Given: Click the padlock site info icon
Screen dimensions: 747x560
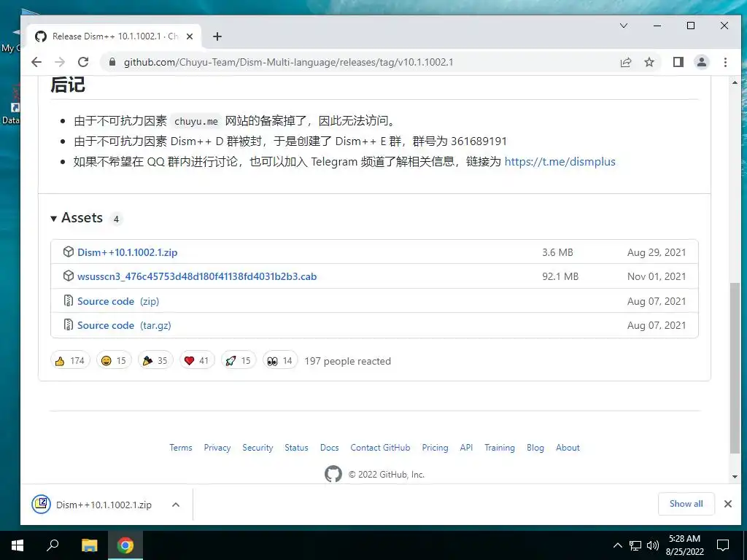Looking at the screenshot, I should [x=112, y=62].
